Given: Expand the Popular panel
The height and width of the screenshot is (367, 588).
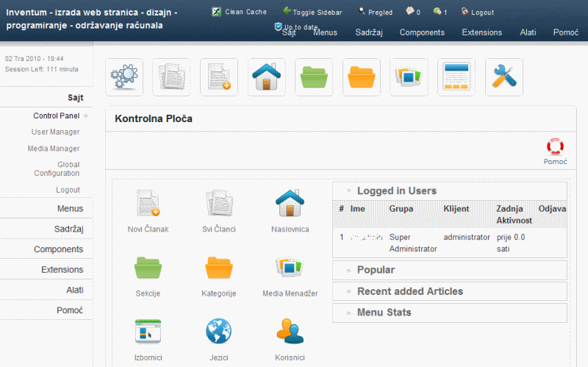Looking at the screenshot, I should pyautogui.click(x=376, y=270).
